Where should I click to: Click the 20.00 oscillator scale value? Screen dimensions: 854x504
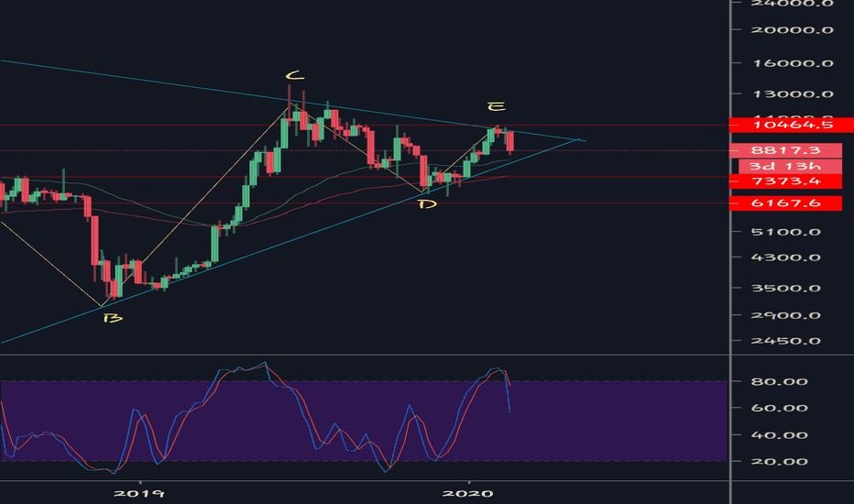pos(780,462)
